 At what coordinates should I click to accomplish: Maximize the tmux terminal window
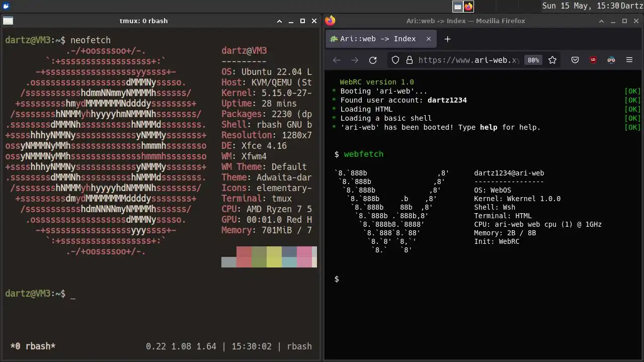tap(302, 21)
